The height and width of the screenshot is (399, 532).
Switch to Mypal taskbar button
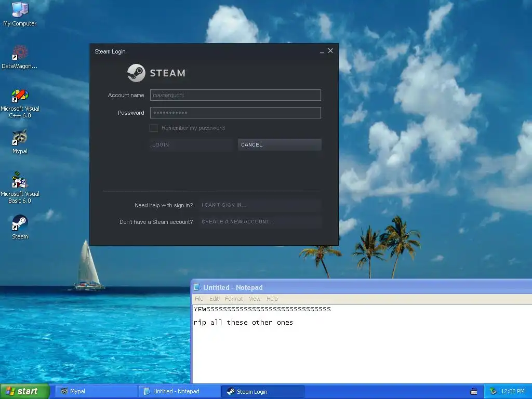(96, 392)
